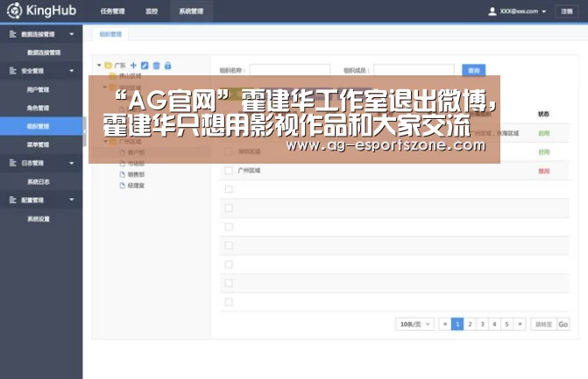Click the 状态 column header

click(x=544, y=114)
